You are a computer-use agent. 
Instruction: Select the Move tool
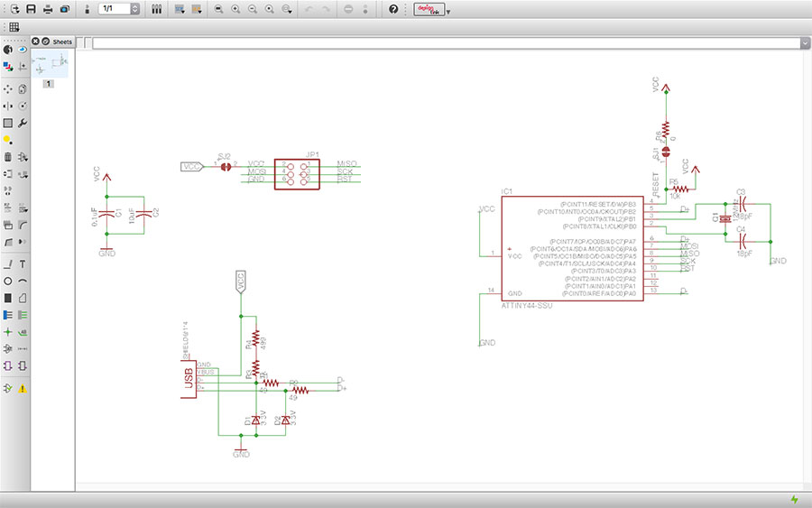8,89
